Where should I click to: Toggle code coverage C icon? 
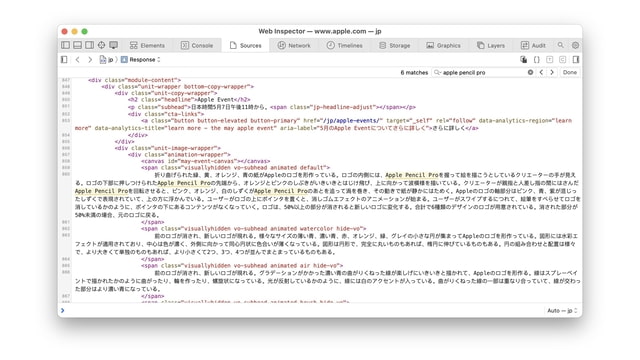pyautogui.click(x=562, y=60)
